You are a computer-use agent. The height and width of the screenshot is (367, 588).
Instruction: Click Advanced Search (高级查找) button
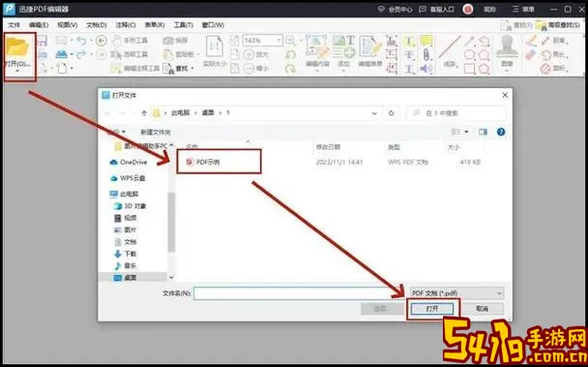[557, 25]
